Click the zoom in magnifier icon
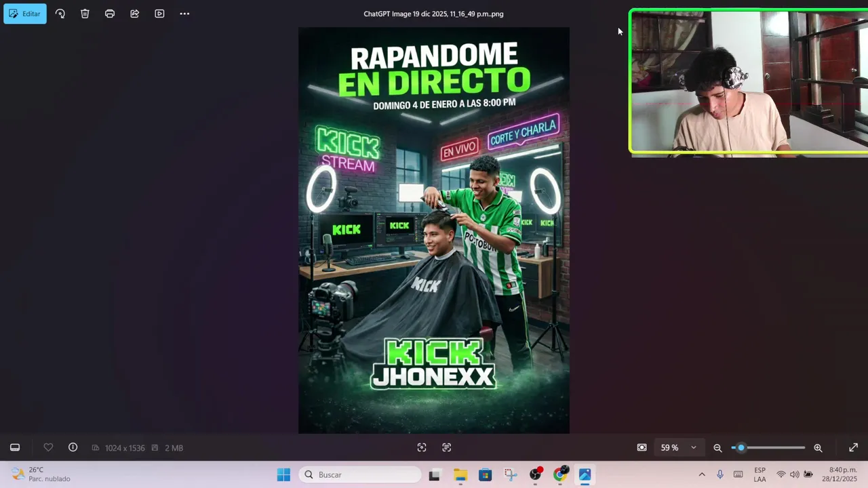868x488 pixels. 818,447
